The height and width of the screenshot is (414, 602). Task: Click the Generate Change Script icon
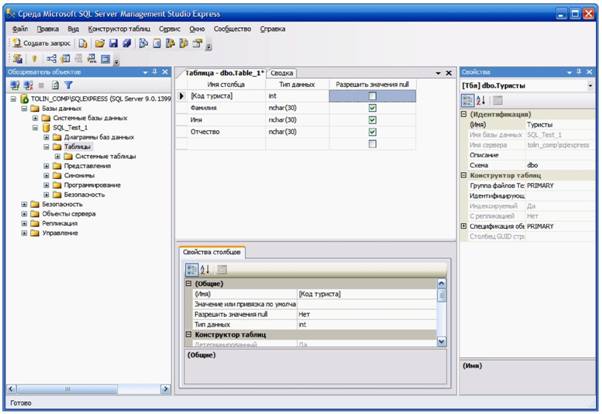coord(18,59)
